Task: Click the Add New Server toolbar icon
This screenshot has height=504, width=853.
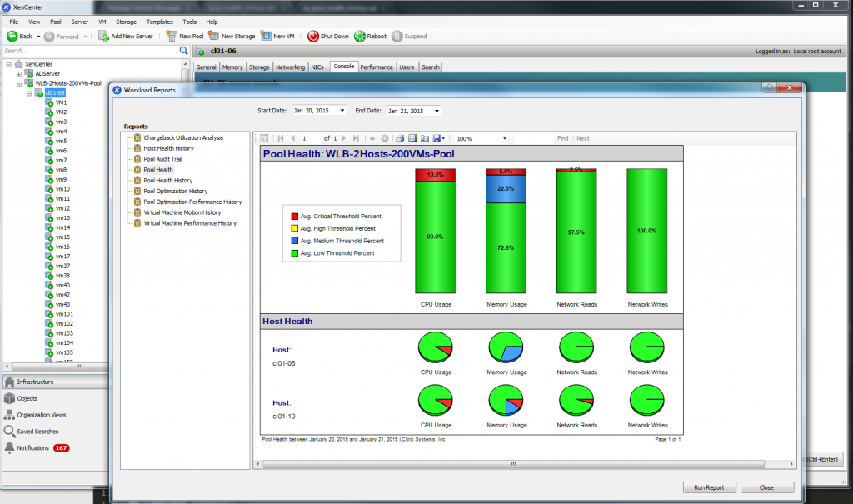Action: (103, 37)
